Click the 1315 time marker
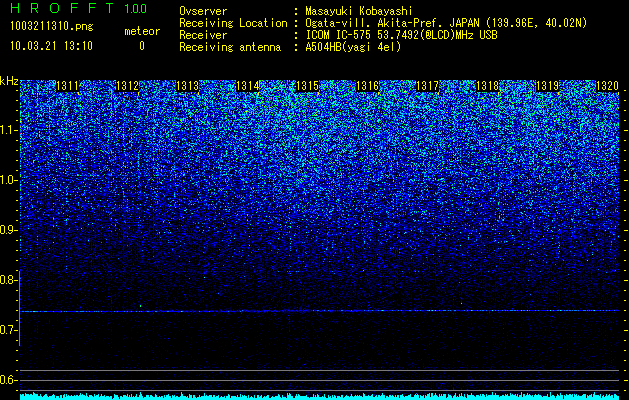629x400 pixels. 307,86
